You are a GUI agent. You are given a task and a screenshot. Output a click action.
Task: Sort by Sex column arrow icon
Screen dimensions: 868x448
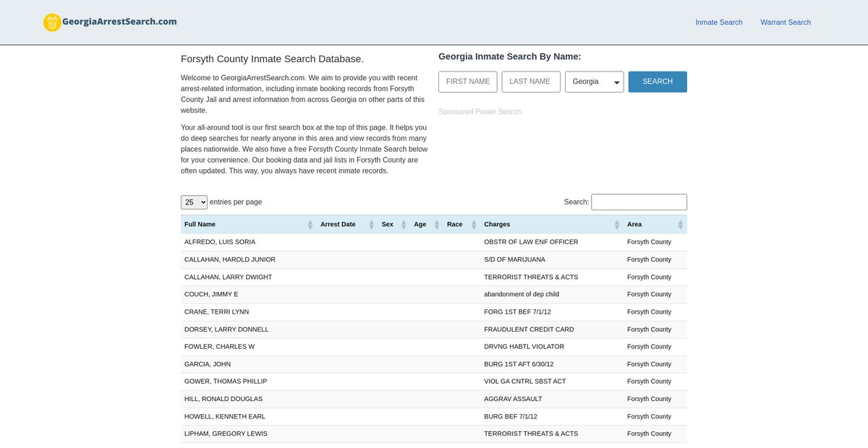404,225
